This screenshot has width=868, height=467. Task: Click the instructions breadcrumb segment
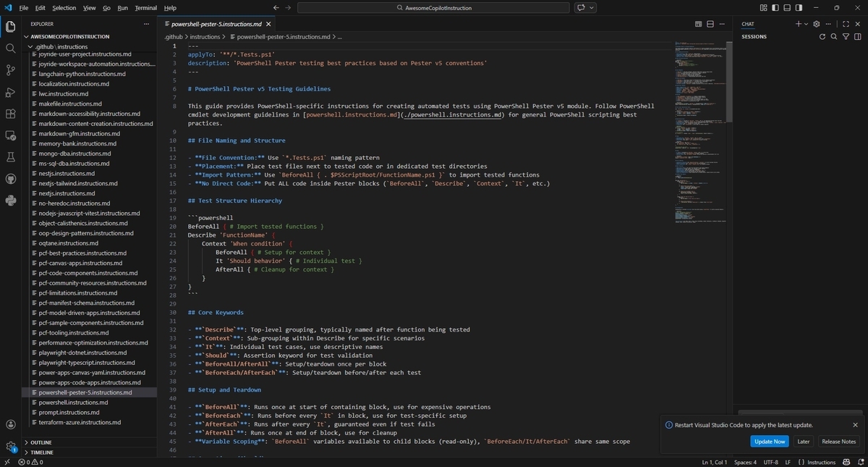[x=205, y=36]
